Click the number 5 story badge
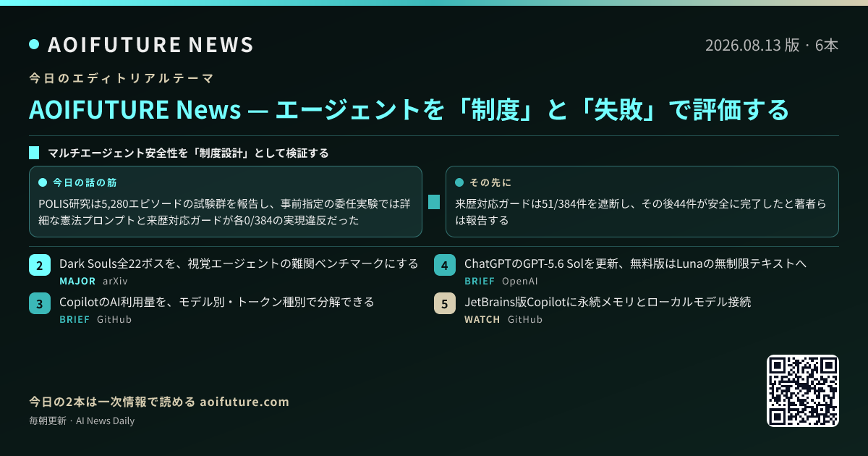The height and width of the screenshot is (456, 868). click(x=445, y=303)
